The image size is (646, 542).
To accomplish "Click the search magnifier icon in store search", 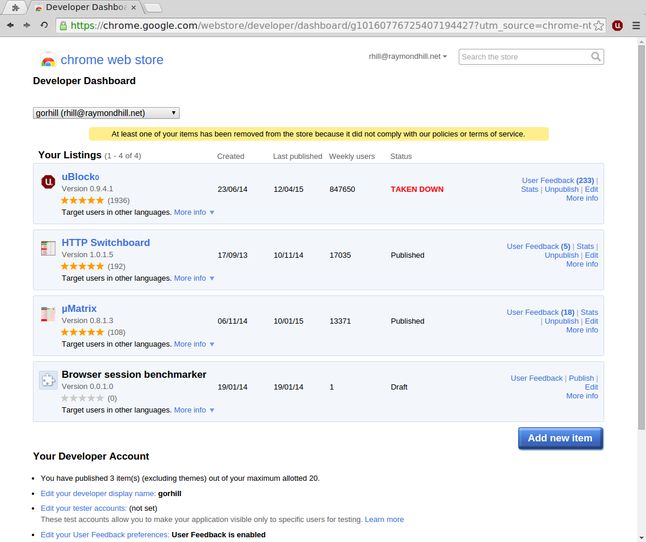I will click(596, 56).
